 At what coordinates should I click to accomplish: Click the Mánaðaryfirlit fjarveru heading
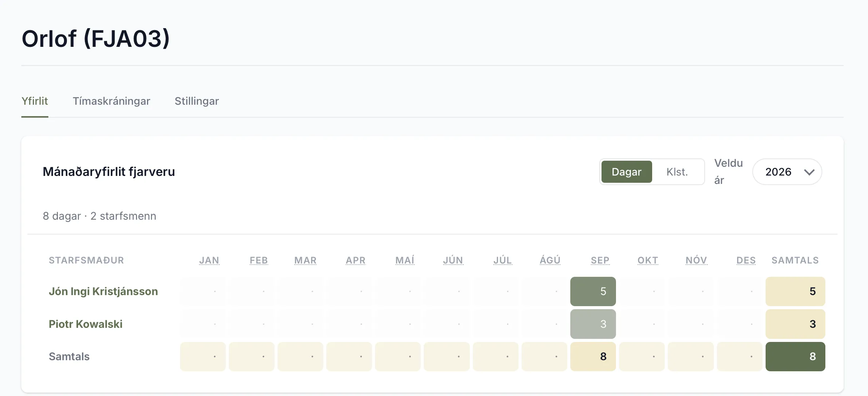(x=109, y=172)
